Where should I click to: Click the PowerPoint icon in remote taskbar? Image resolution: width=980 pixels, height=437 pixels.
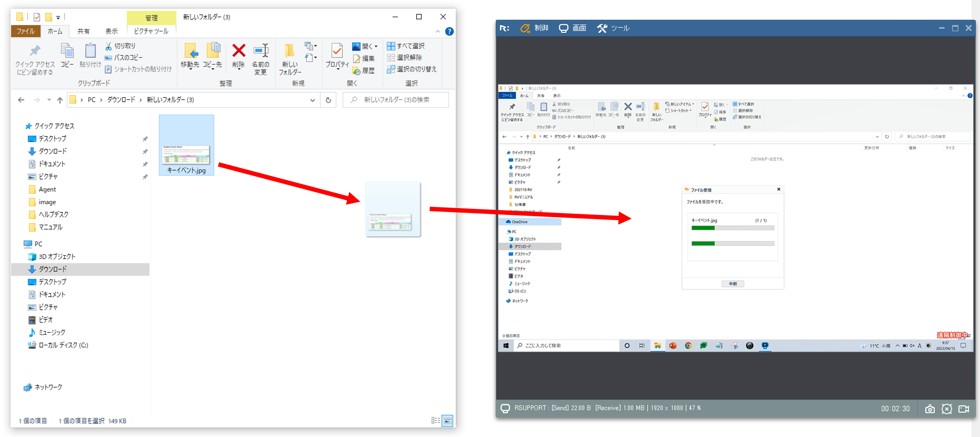click(673, 346)
